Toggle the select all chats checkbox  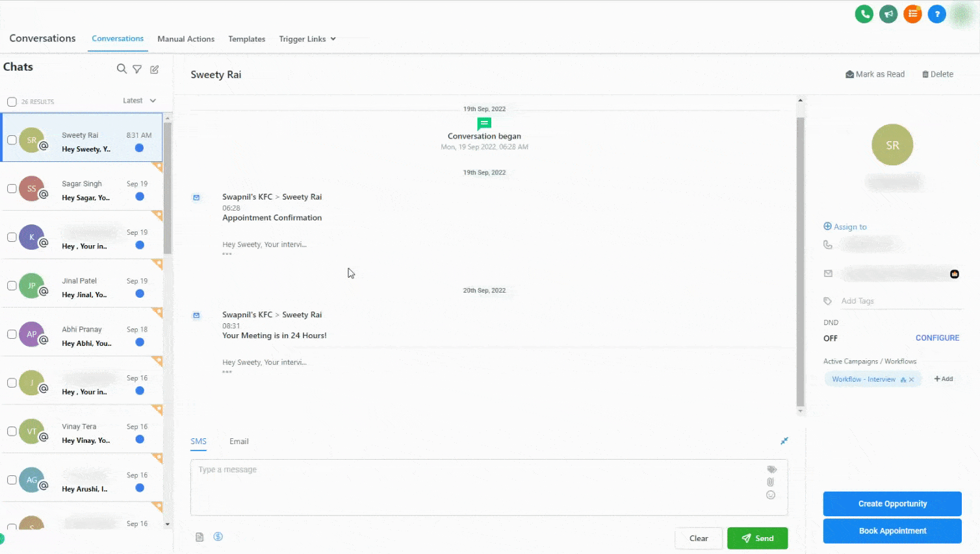[x=12, y=101]
